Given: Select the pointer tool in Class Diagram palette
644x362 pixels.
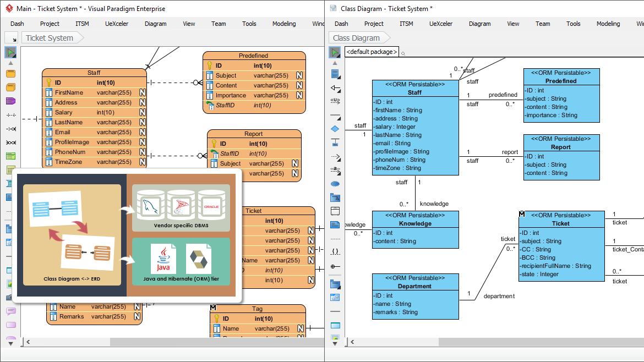Looking at the screenshot, I should click(x=335, y=52).
